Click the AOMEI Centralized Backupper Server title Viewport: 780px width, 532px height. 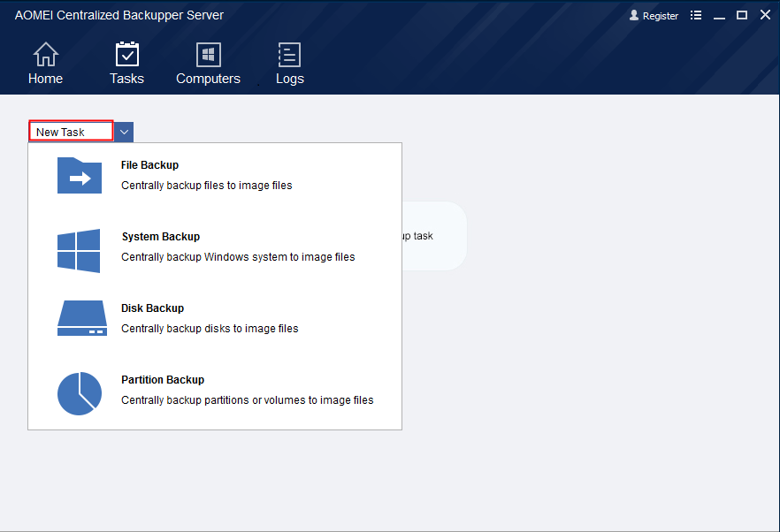[x=119, y=15]
